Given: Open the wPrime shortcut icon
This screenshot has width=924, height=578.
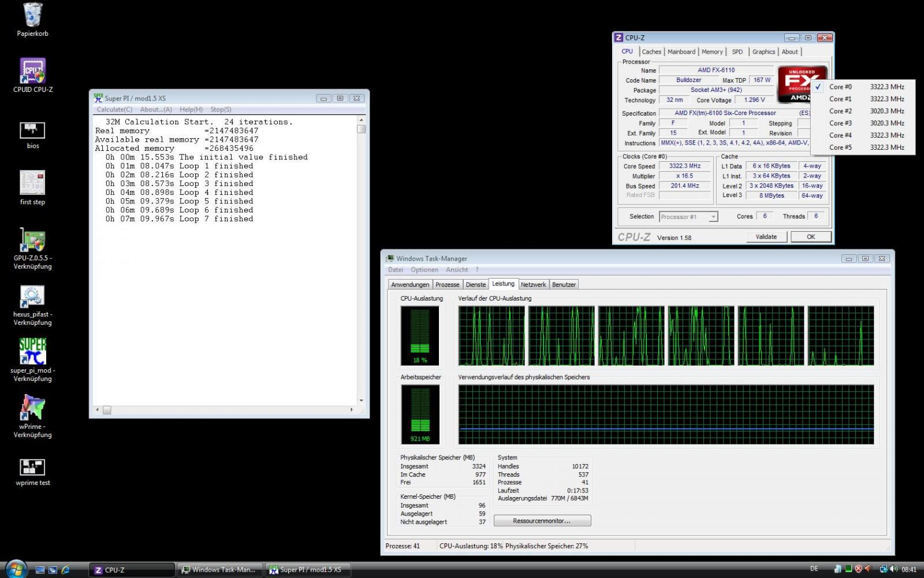Looking at the screenshot, I should [x=33, y=408].
